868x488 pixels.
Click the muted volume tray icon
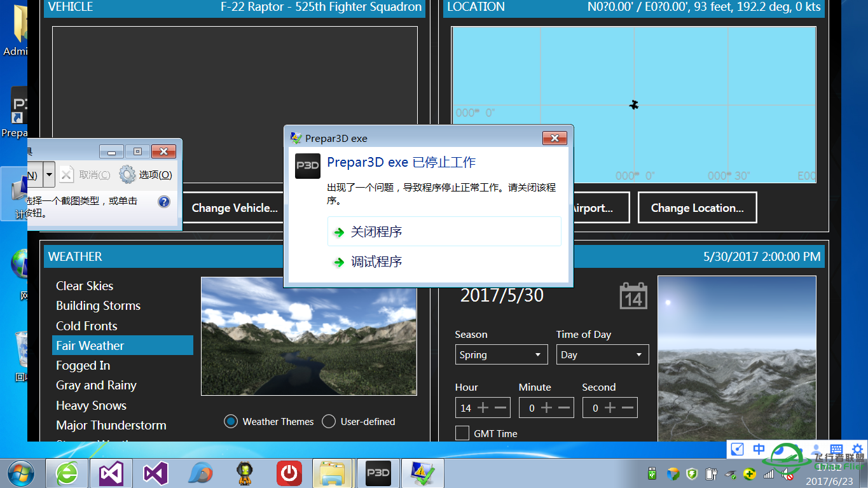click(x=788, y=473)
